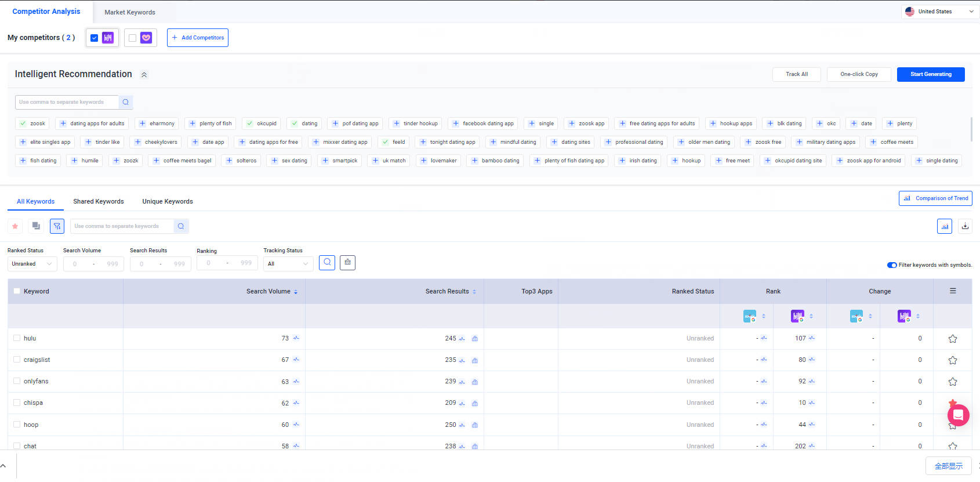Screen dimensions: 980x482
Task: Click Search Volume minimum value field
Action: [x=75, y=264]
